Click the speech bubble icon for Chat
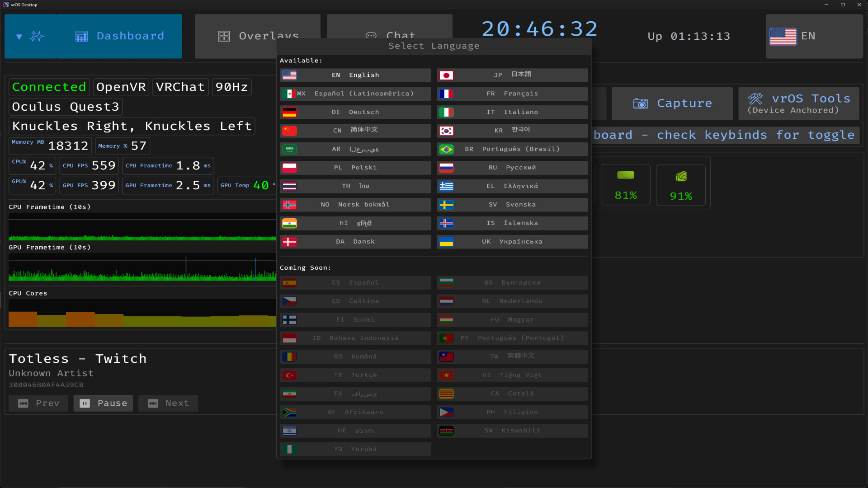Screen dimensions: 868x488 (371, 36)
